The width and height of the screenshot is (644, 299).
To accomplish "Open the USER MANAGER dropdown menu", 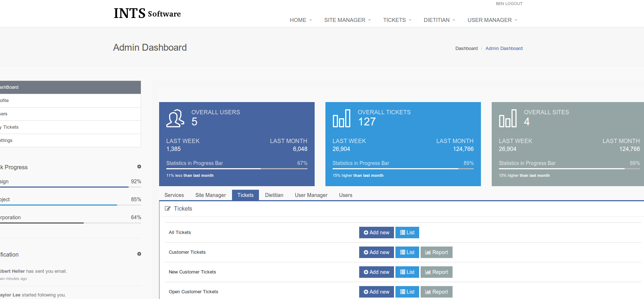I will (492, 20).
